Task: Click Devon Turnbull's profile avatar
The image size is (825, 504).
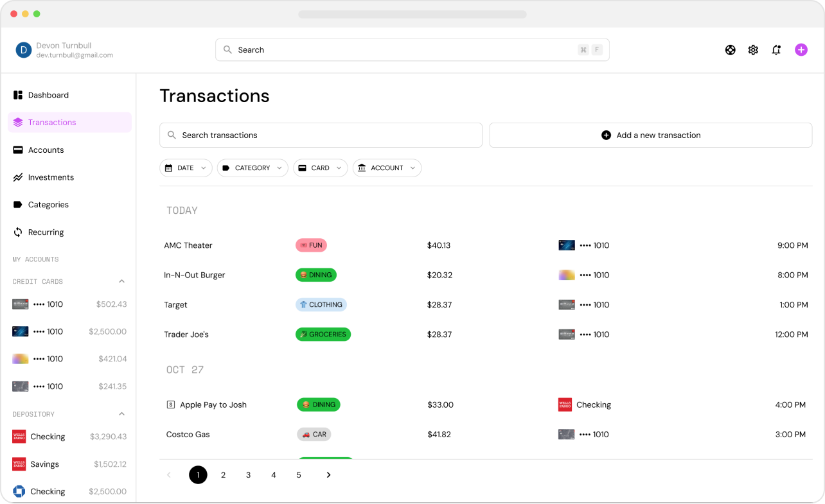Action: point(24,50)
